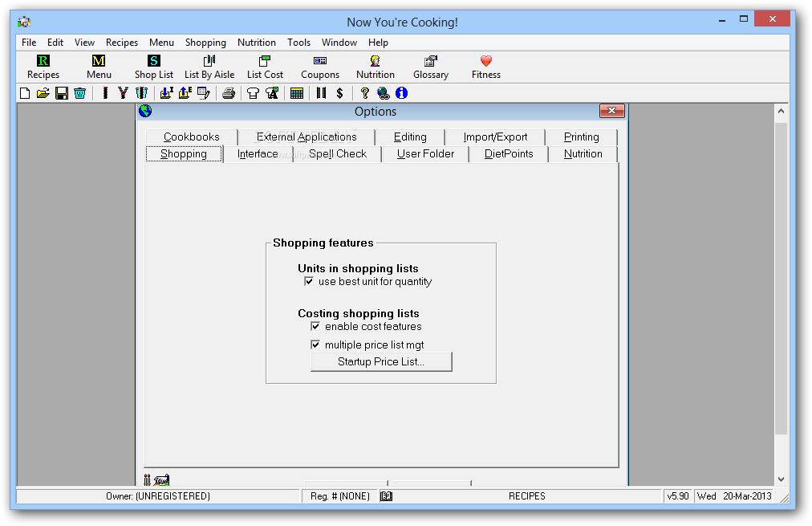Screen dimensions: 812x526
Task: Open the Shopping menu in menu bar
Action: 205,43
